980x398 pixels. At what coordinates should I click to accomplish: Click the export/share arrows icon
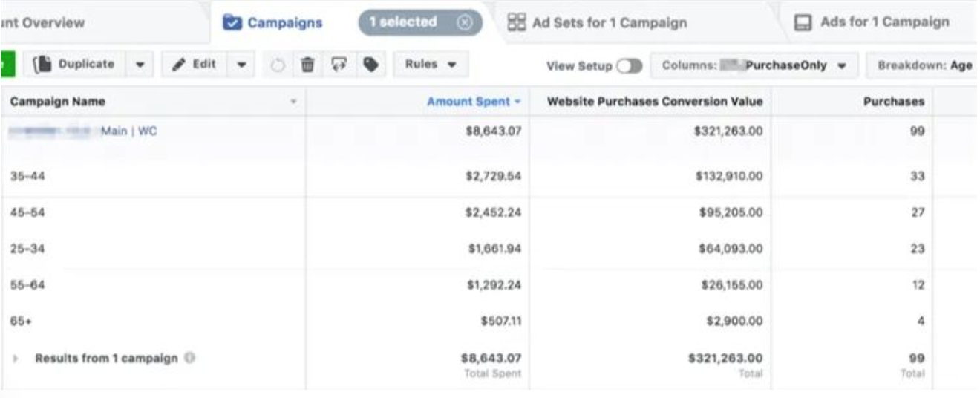click(x=339, y=65)
